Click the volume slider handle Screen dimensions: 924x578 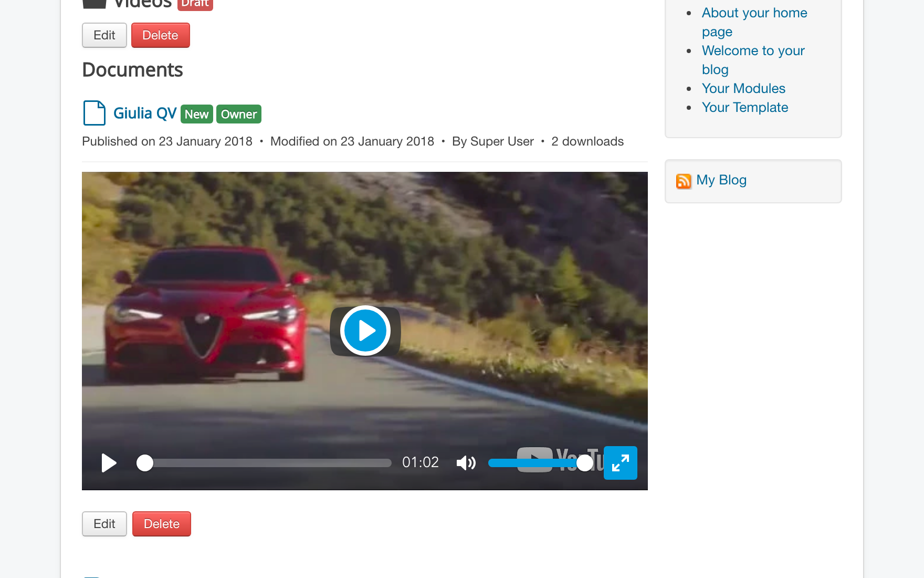point(584,463)
